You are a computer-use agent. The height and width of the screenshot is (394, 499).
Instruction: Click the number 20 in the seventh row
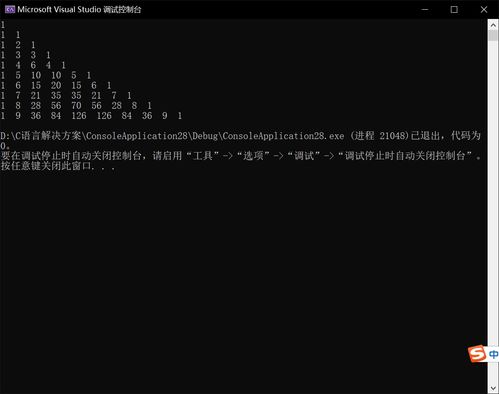point(56,85)
